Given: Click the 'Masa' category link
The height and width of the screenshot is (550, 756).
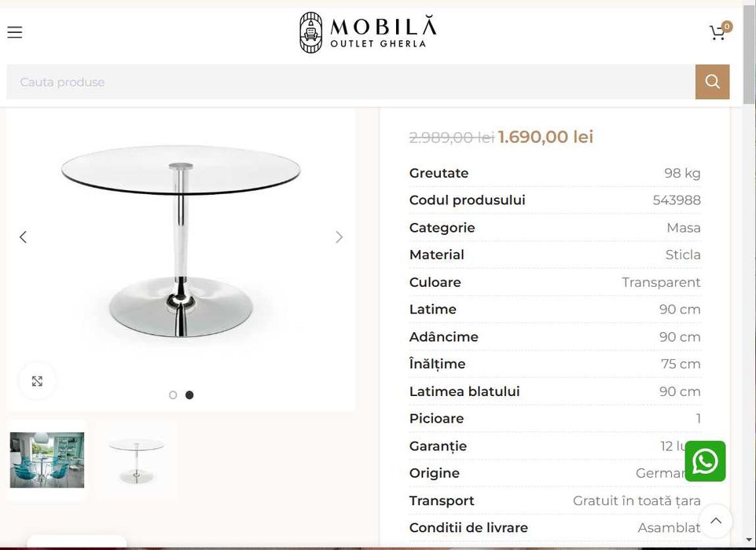Looking at the screenshot, I should click(683, 228).
